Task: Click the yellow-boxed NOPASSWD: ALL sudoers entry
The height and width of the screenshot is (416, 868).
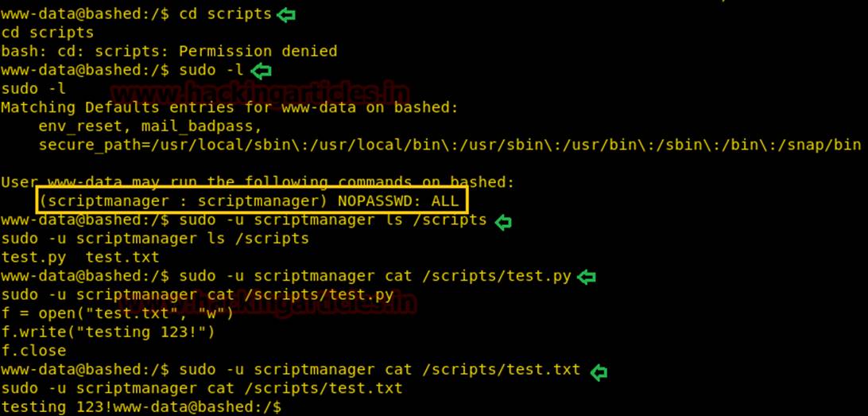Action: tap(250, 201)
